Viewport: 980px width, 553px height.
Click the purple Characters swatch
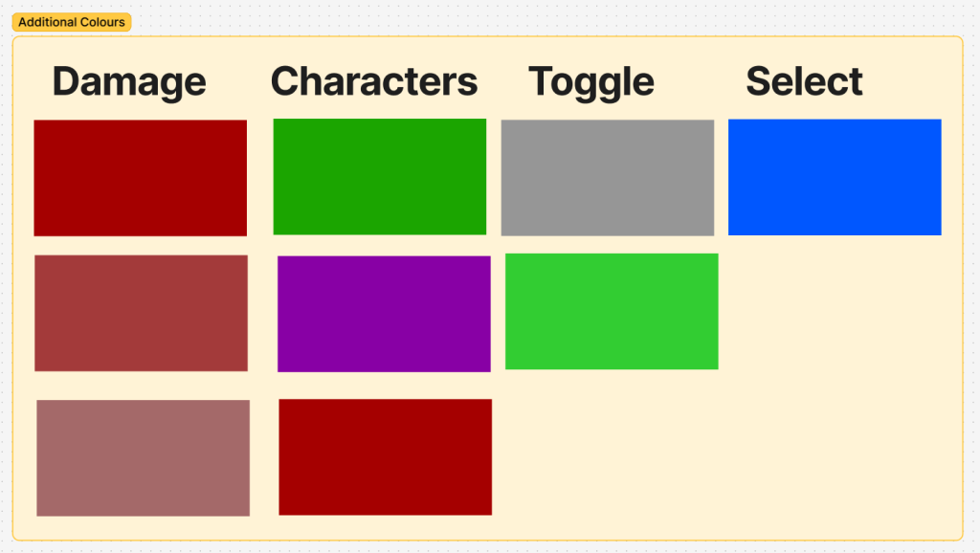pos(384,314)
